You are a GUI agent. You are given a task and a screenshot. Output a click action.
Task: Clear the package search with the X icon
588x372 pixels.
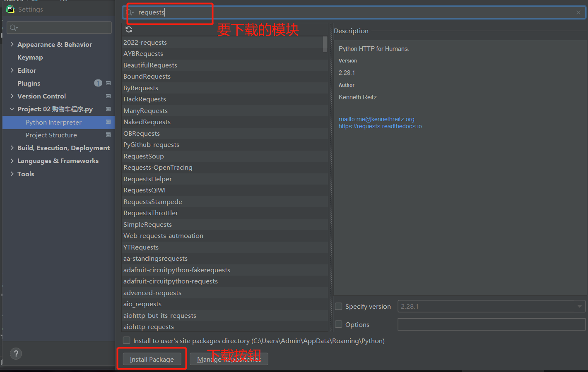click(578, 12)
